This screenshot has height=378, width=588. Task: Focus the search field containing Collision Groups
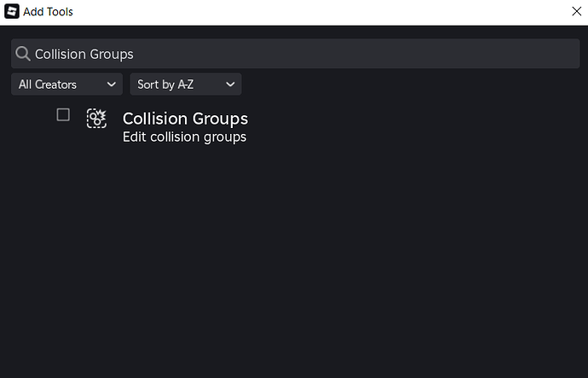296,54
